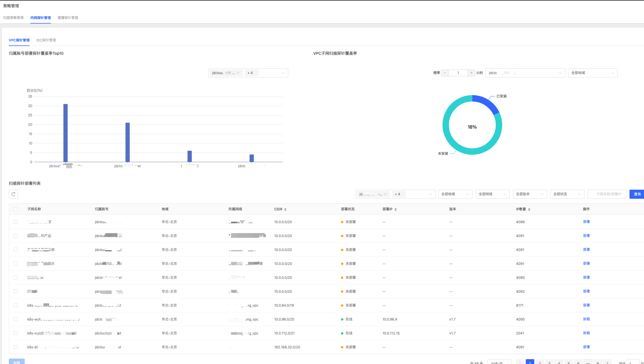Click 部署 for the 192.168.32.0/20 row
Image resolution: width=644 pixels, height=364 pixels.
586,347
